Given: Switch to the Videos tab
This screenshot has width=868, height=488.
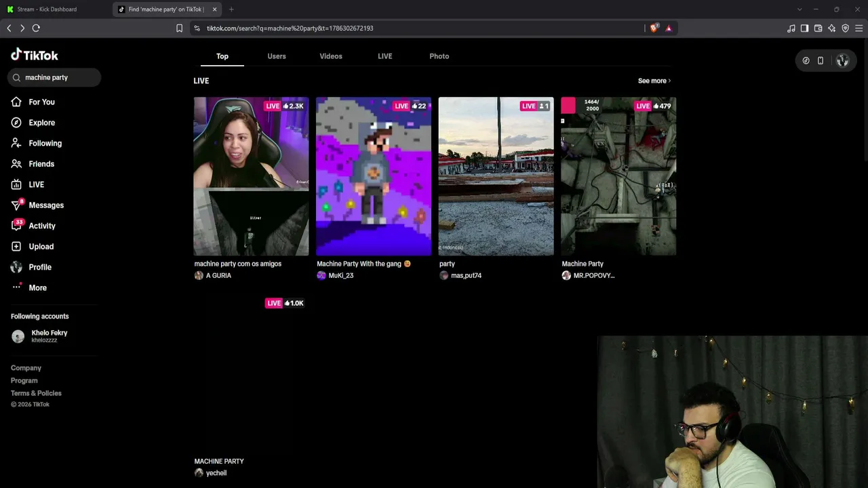Looking at the screenshot, I should (331, 56).
